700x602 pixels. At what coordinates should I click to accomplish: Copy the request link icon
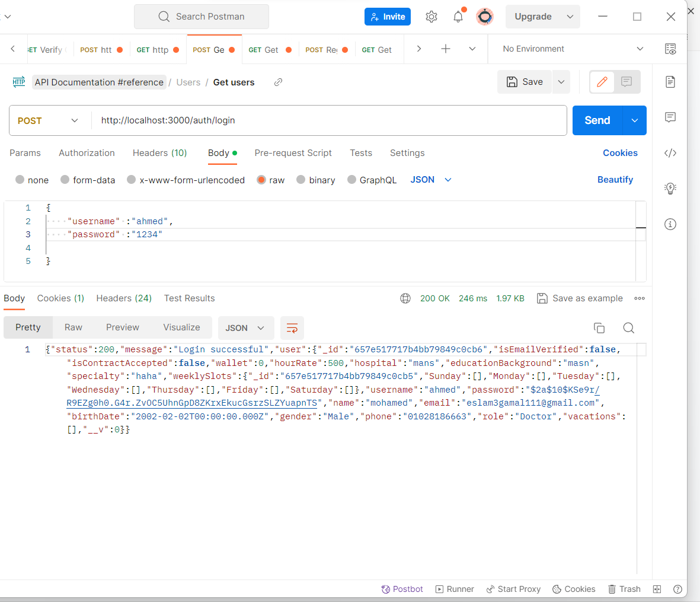click(278, 82)
